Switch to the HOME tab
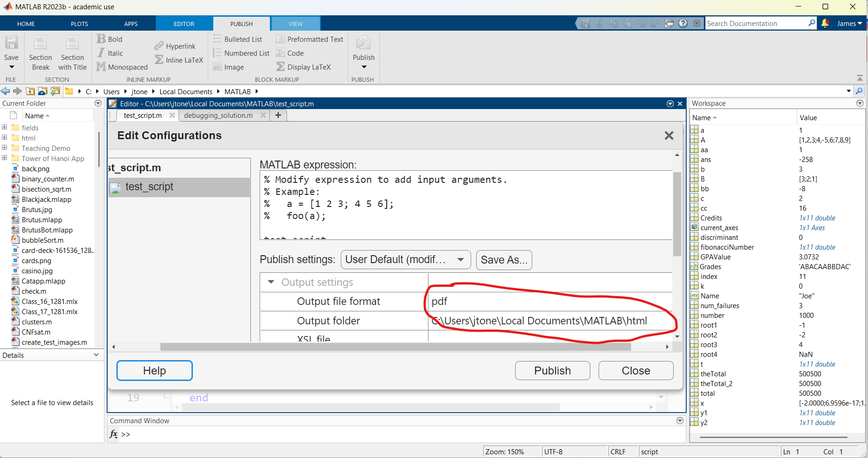The height and width of the screenshot is (458, 868). [x=26, y=24]
